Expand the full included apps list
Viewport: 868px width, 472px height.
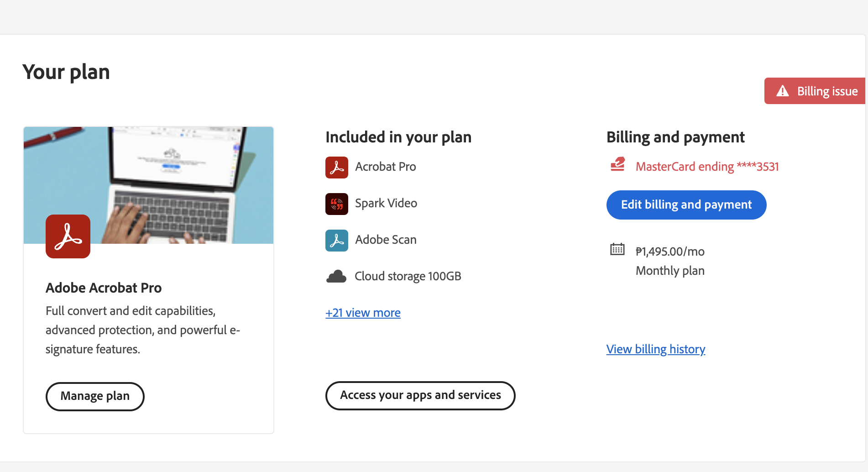[x=363, y=313]
